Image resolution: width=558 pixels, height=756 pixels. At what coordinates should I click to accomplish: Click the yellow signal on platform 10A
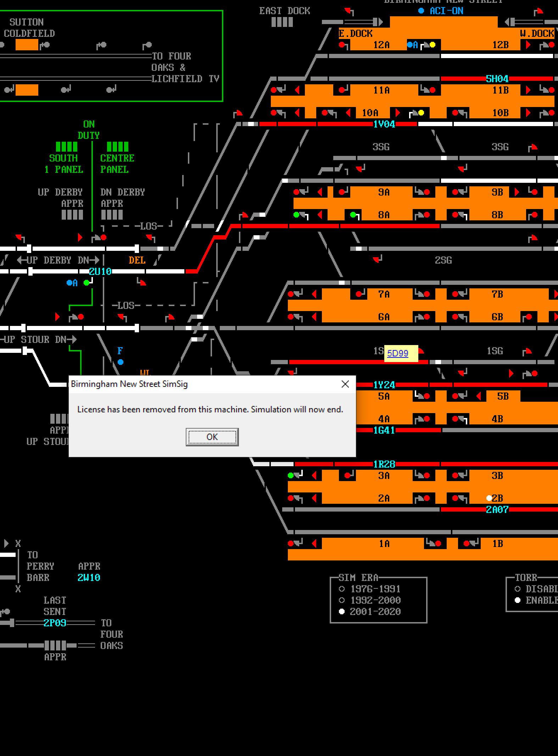click(x=421, y=113)
